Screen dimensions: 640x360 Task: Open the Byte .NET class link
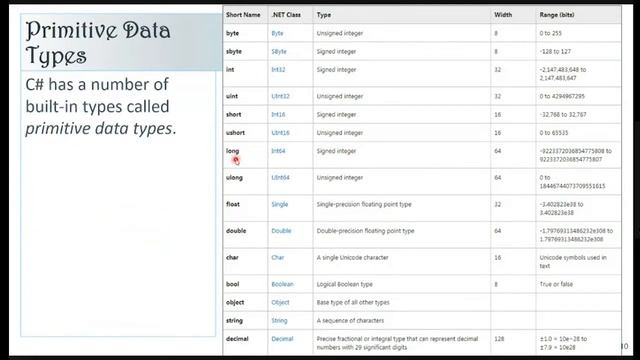(x=277, y=33)
